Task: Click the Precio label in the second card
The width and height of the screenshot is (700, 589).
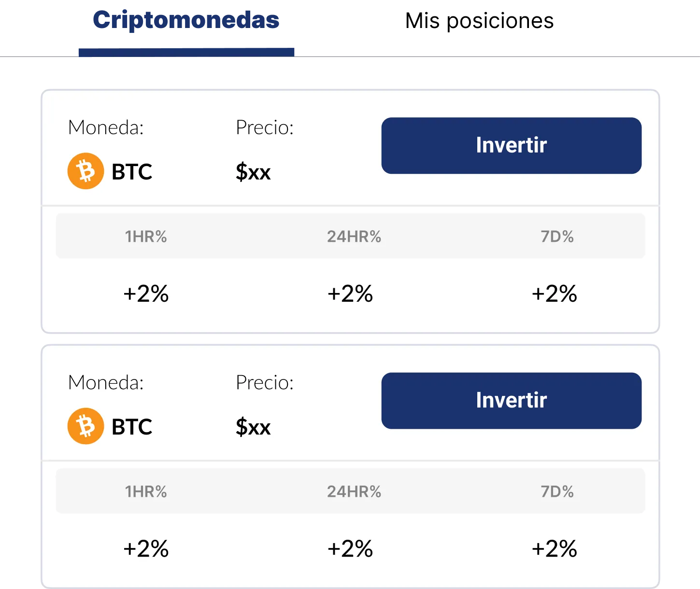Action: click(x=264, y=382)
